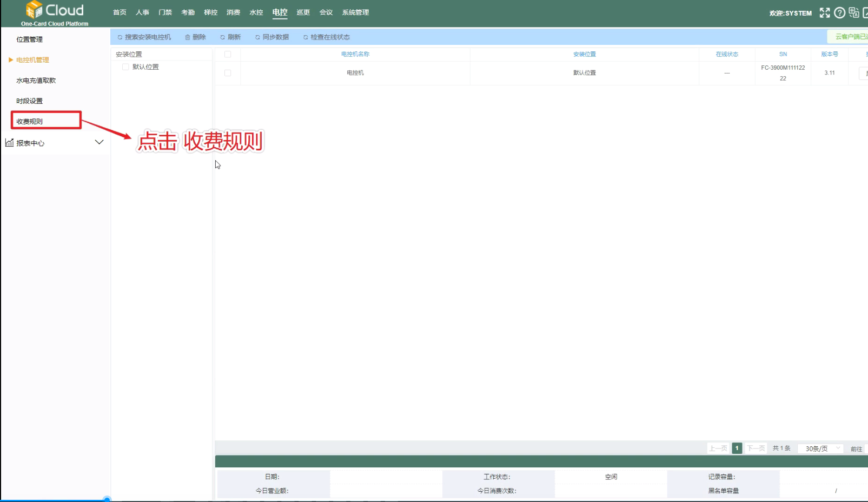Screen dimensions: 868x502
Task: Expand the 报表中心 chevron
Action: pos(99,142)
